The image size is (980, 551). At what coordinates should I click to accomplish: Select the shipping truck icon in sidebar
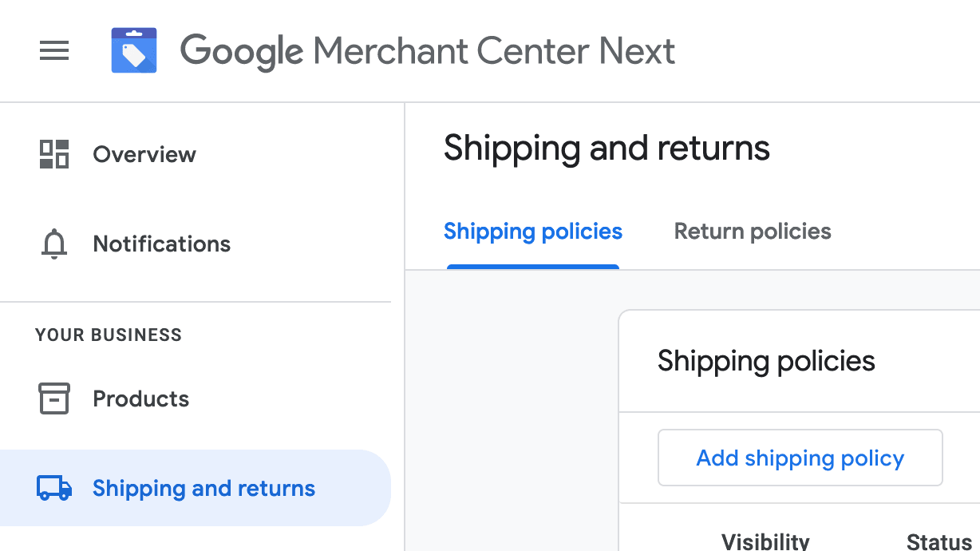(x=53, y=487)
